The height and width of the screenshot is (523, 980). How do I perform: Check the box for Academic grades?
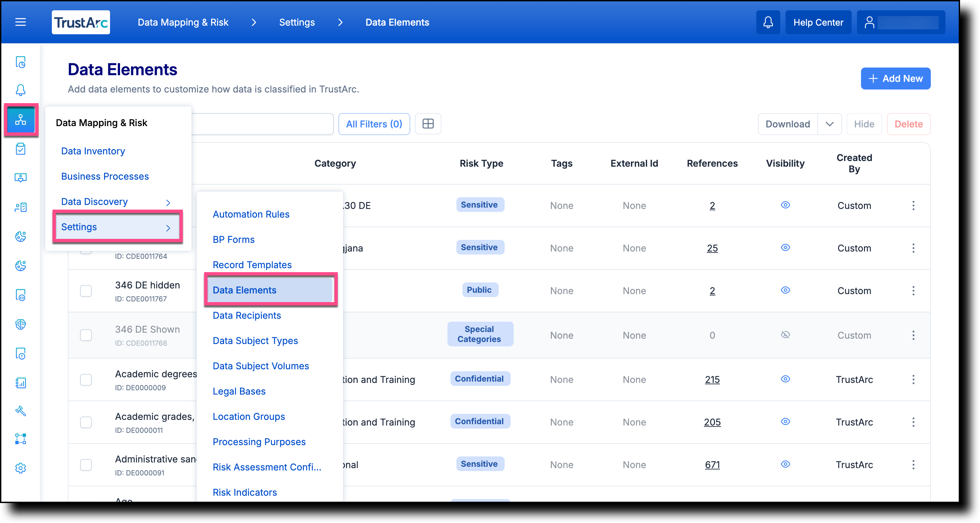tap(86, 422)
